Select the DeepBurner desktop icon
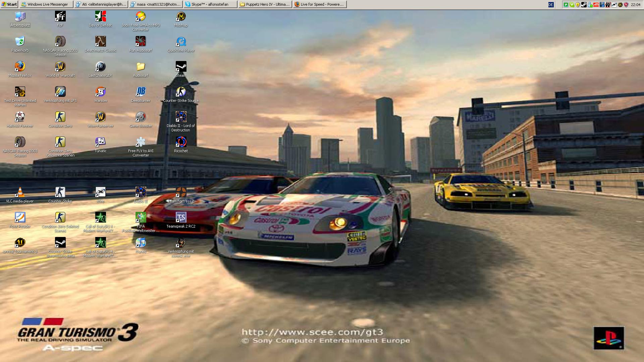 tap(141, 92)
